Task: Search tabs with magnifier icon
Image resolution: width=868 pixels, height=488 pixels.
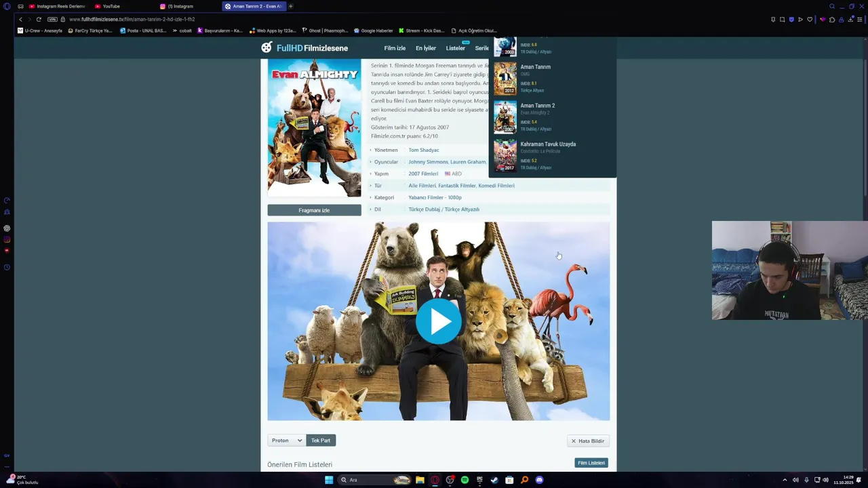Action: coord(832,6)
